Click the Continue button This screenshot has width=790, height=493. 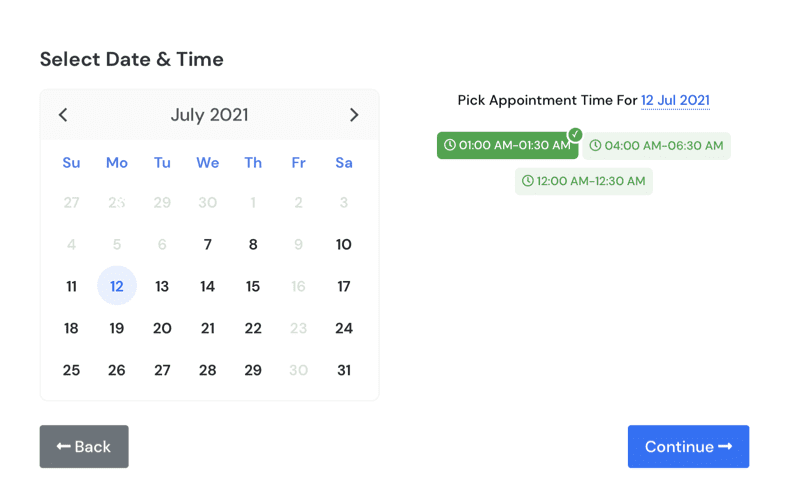click(688, 447)
